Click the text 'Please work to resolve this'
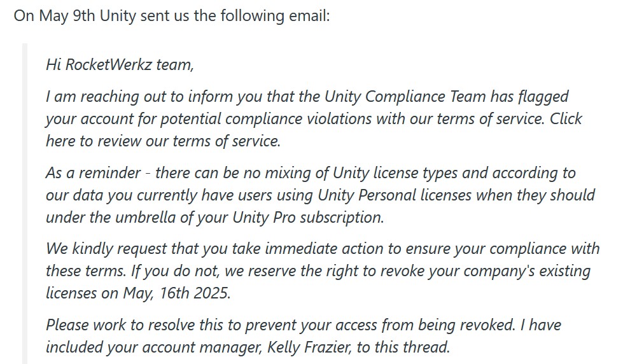 (135, 325)
